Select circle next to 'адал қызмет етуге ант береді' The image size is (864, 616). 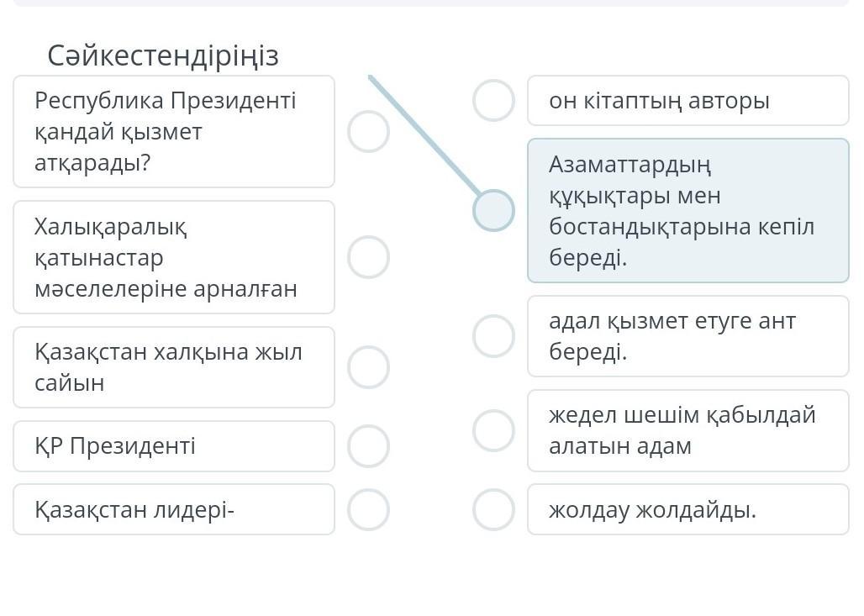(x=493, y=336)
